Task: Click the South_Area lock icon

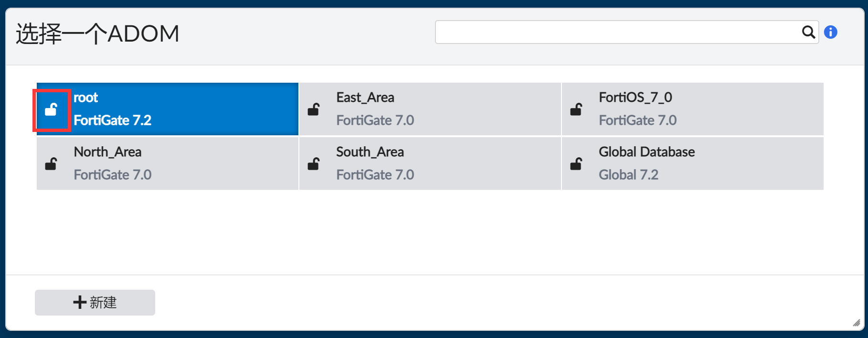Action: 314,164
